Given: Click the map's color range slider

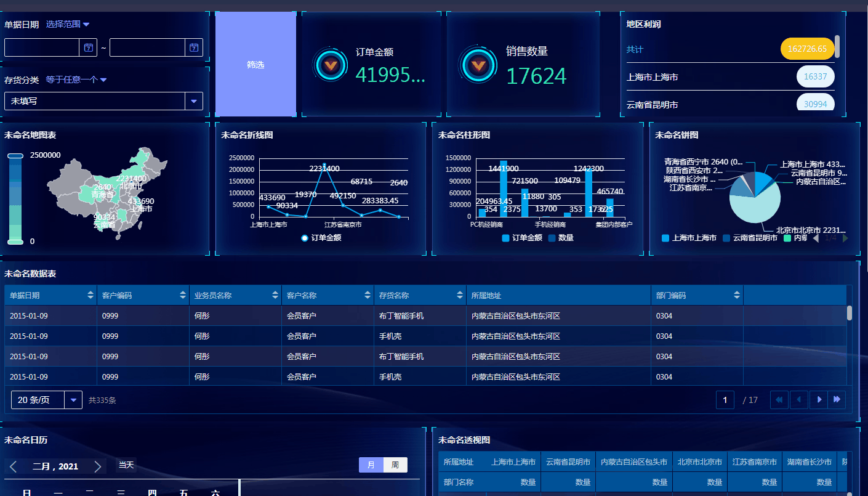Looking at the screenshot, I should coord(15,198).
